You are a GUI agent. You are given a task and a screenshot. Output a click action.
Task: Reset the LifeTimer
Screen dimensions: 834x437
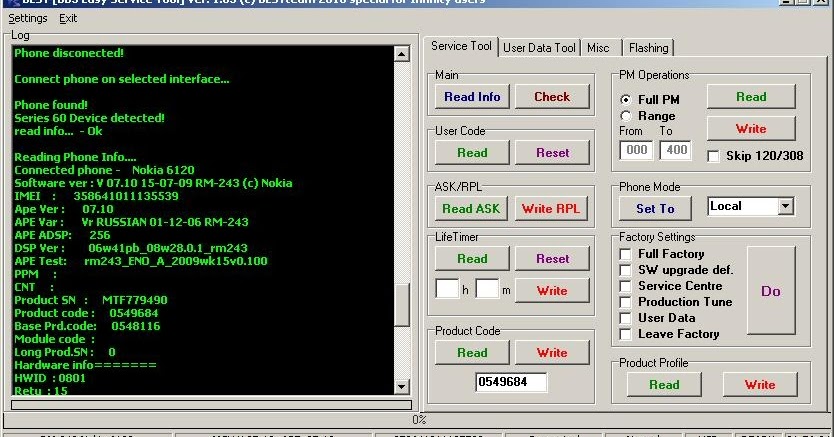pos(552,258)
